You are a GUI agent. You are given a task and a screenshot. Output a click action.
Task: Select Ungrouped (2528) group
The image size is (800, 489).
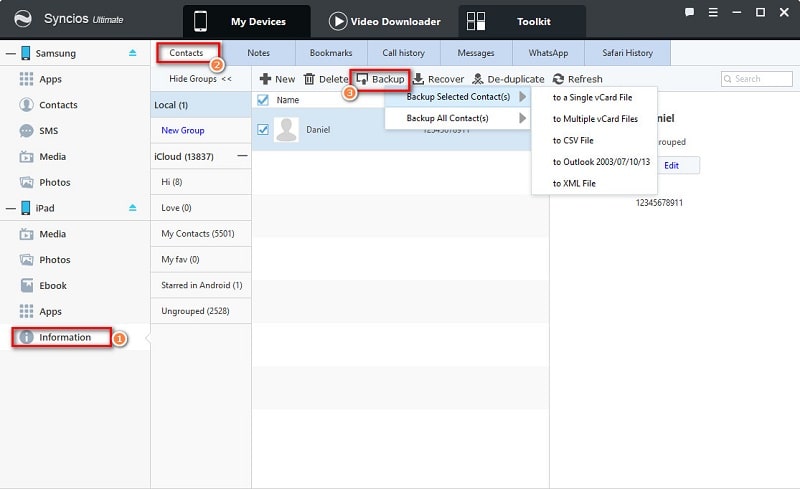pos(201,311)
